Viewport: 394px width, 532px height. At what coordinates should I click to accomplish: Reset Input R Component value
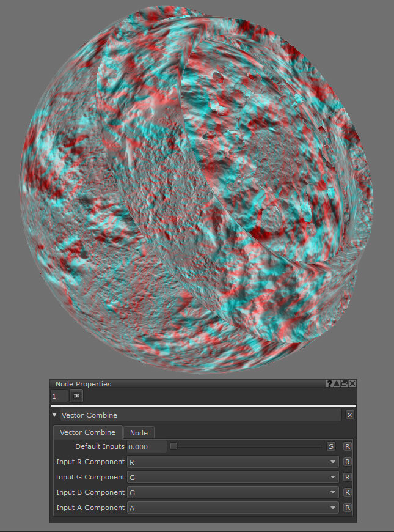coord(347,462)
